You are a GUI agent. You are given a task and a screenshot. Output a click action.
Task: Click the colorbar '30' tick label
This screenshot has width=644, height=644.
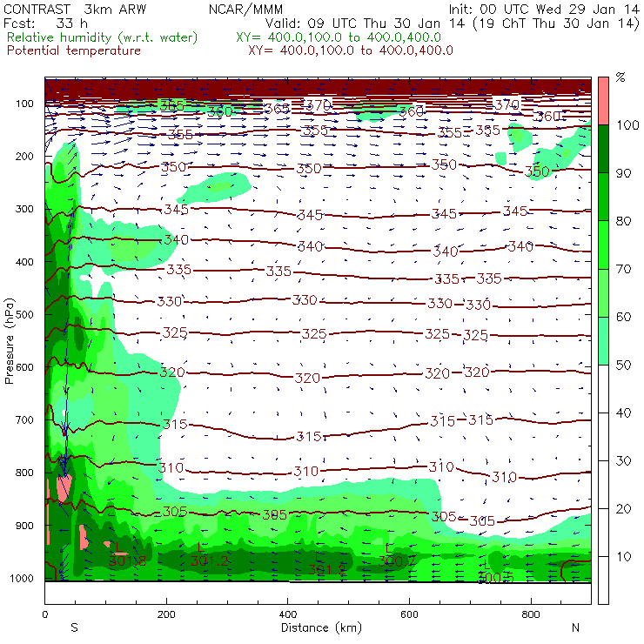[x=624, y=461]
